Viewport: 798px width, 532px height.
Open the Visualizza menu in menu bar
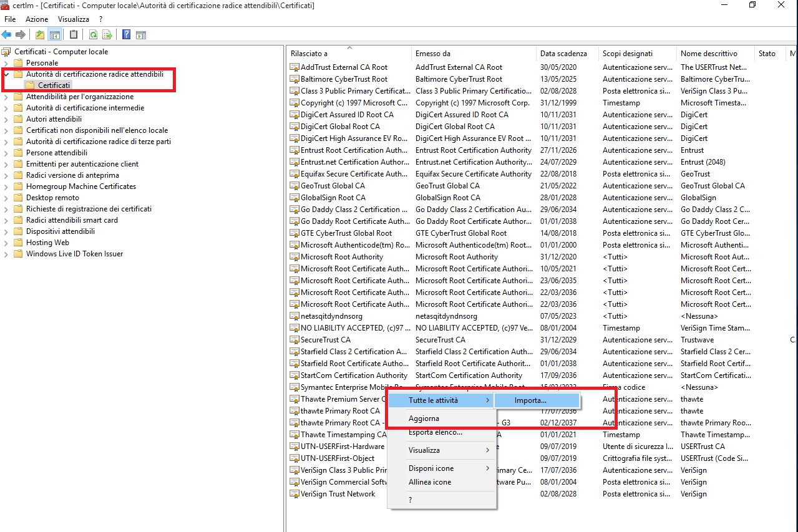(74, 19)
